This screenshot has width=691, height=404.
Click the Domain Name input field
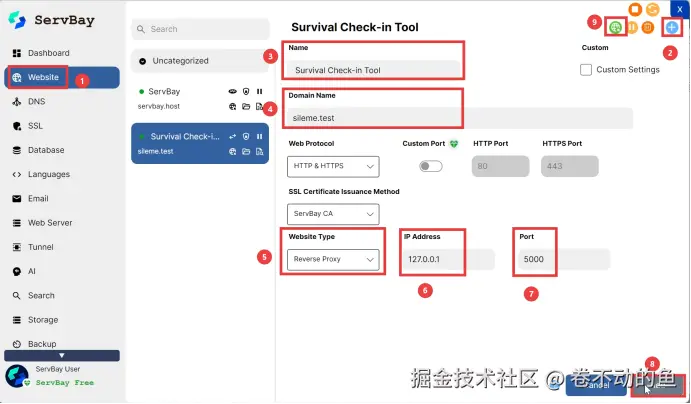[460, 118]
